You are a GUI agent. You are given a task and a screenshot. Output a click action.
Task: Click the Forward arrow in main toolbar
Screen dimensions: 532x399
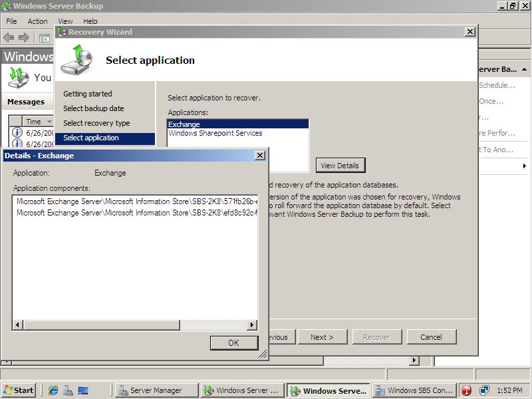click(24, 38)
